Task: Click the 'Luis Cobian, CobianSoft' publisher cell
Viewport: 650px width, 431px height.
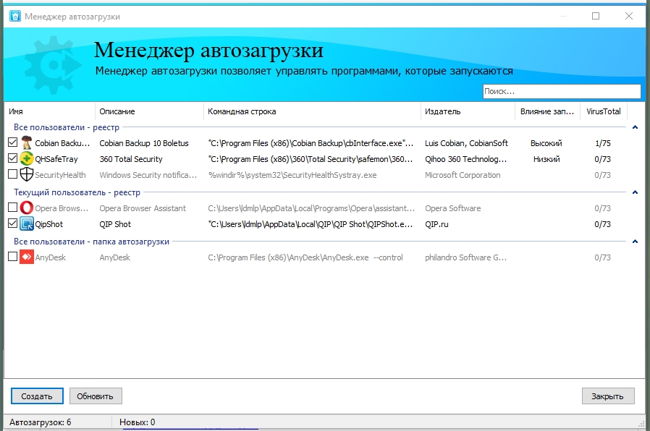Action: (x=466, y=143)
